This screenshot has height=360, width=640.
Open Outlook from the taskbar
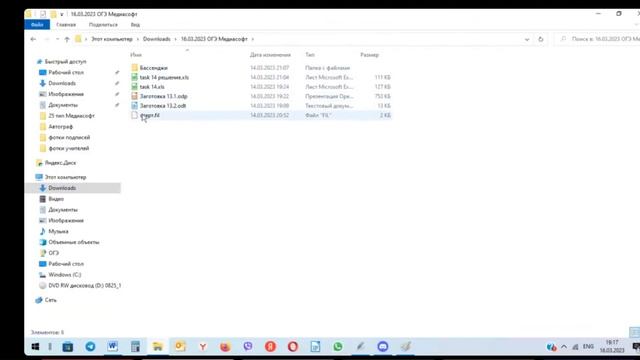180,347
